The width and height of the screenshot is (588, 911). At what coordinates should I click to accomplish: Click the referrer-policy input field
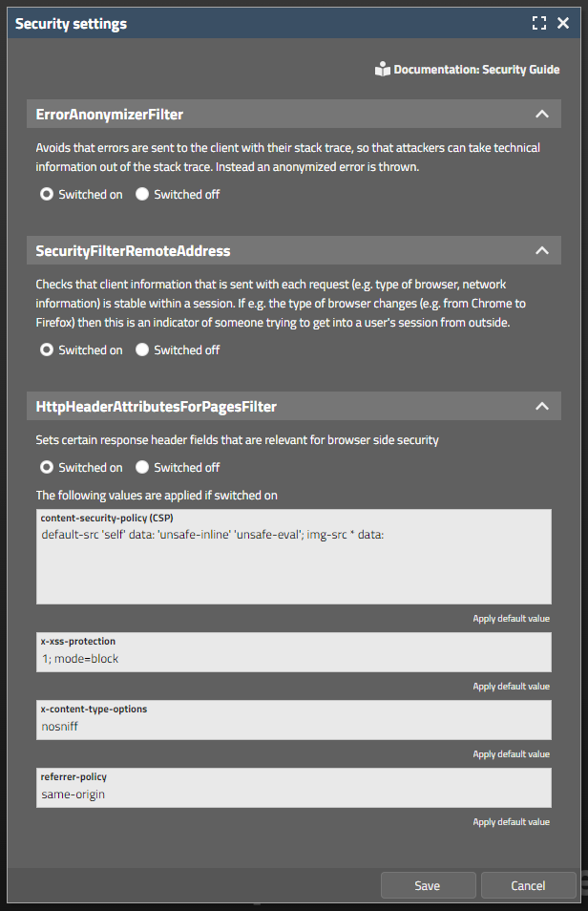tap(294, 794)
